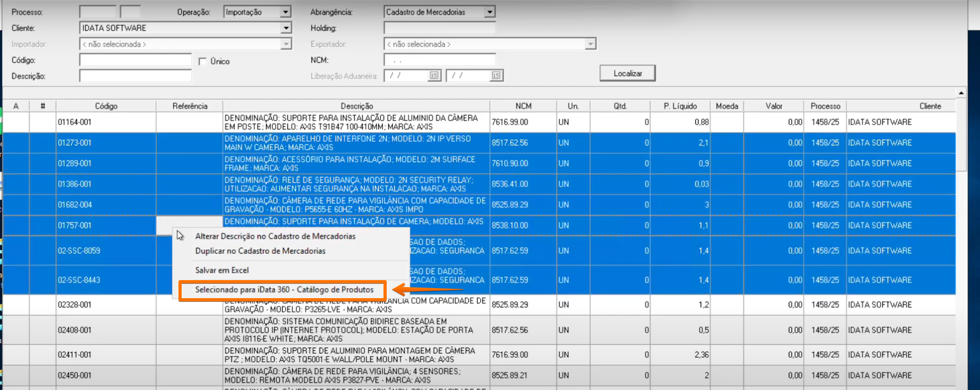Toggle the Único checkbox
Viewport: 980px width, 390px height.
point(202,62)
